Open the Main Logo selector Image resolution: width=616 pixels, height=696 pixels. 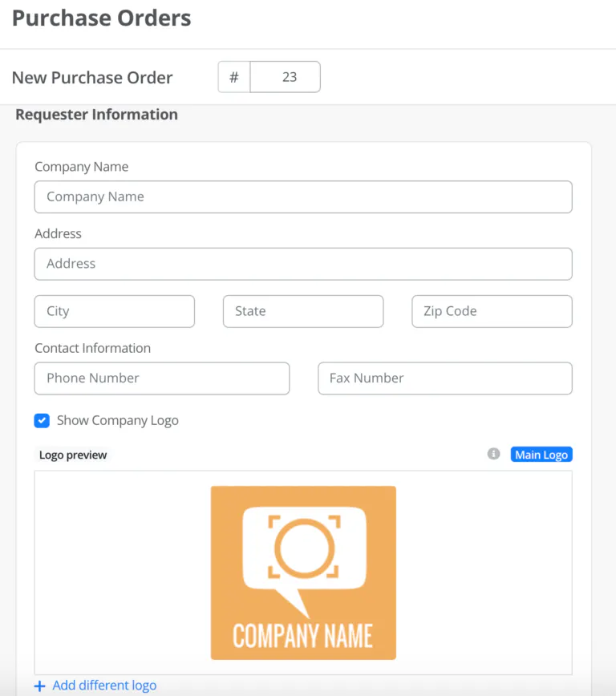541,454
